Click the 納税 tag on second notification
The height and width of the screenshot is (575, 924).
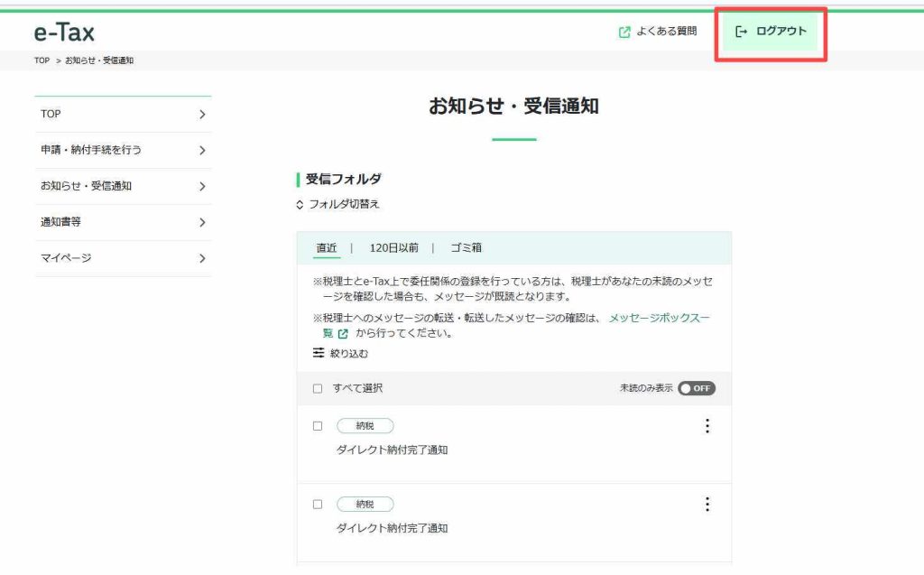pos(365,505)
